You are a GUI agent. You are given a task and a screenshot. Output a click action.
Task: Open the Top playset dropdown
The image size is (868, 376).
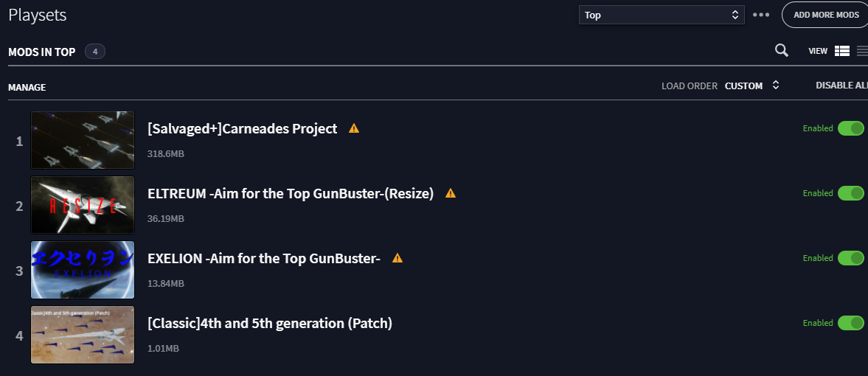(662, 15)
